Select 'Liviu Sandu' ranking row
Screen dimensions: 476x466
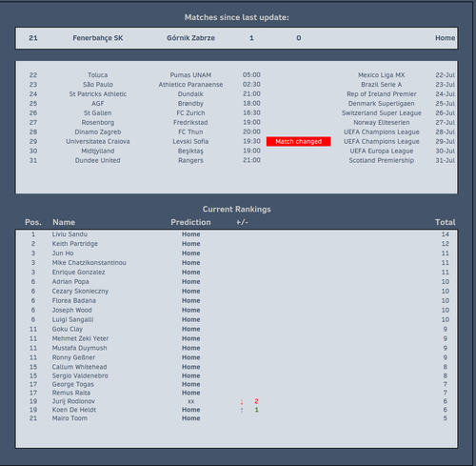tap(236, 234)
